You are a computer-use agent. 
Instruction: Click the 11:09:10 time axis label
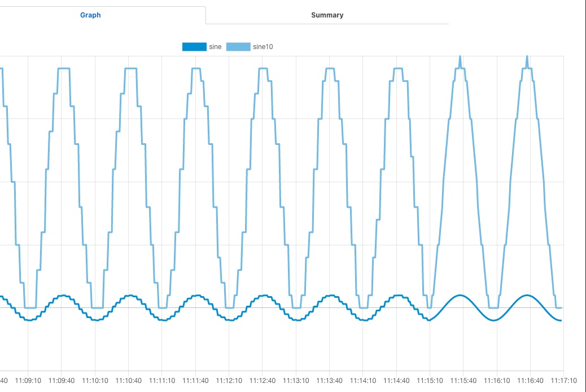(x=28, y=381)
